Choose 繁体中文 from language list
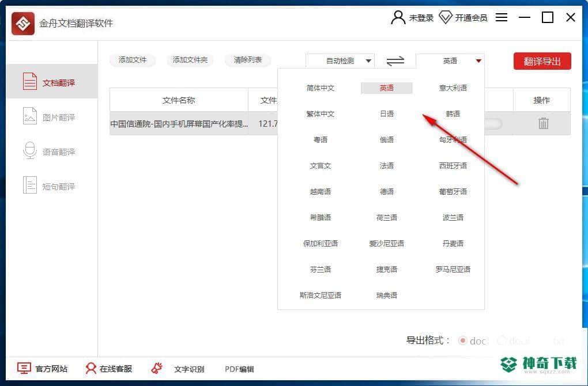The image size is (588, 386). pos(321,114)
